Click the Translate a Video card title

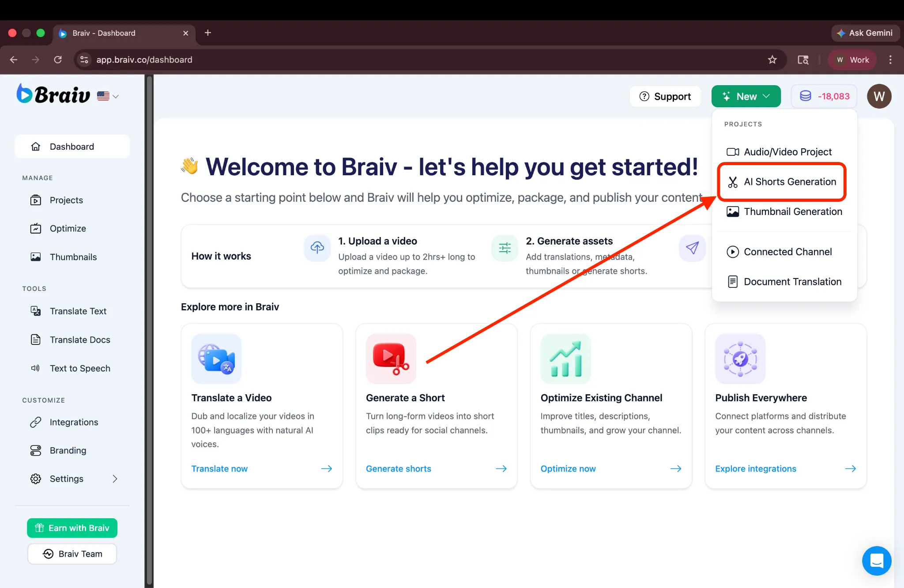[231, 398]
